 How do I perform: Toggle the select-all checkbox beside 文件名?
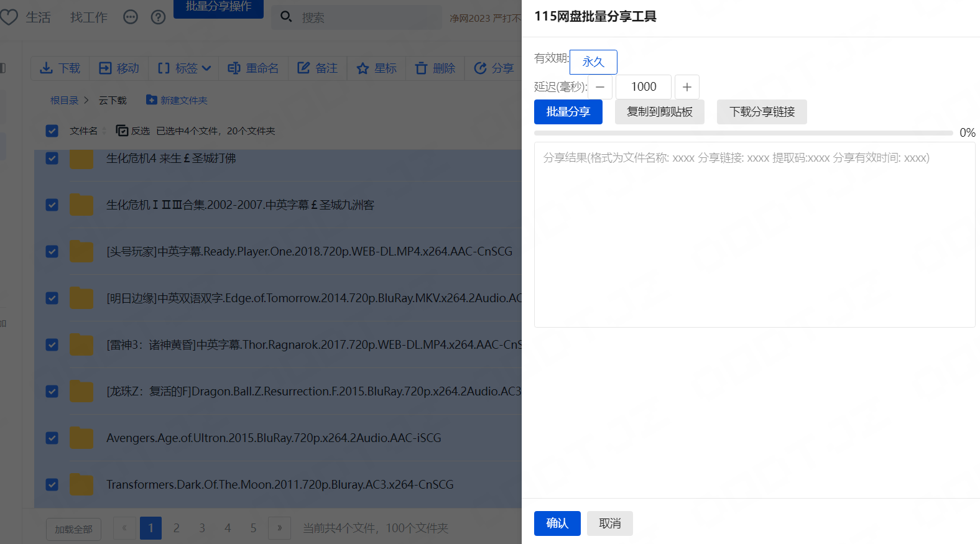pos(52,131)
